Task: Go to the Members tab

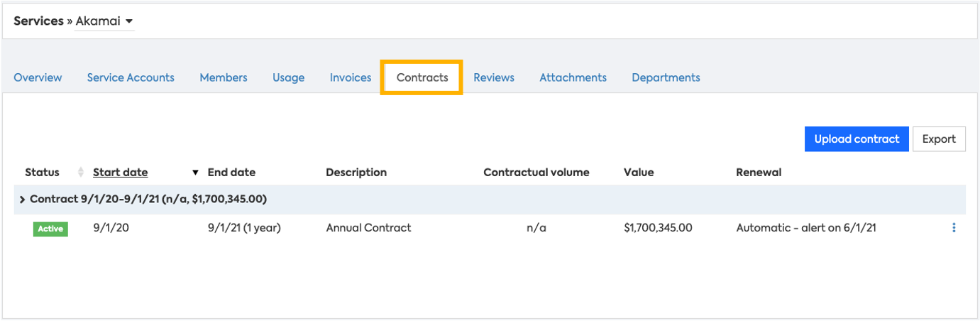Action: (x=224, y=77)
